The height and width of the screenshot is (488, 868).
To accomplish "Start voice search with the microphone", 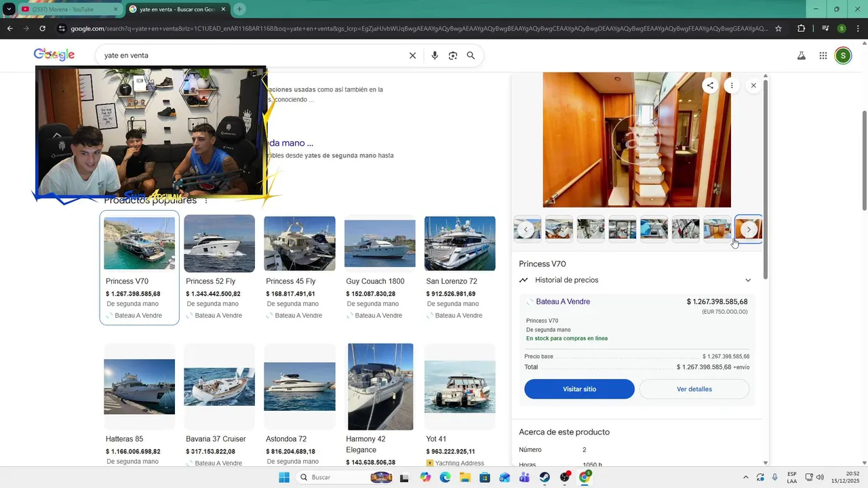I will click(x=435, y=56).
